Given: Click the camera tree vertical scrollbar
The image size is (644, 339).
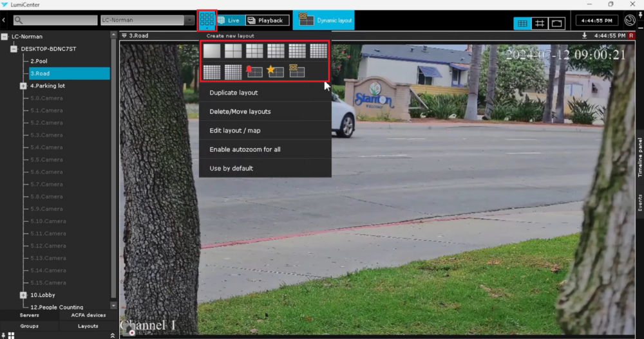Looking at the screenshot, I should 114,167.
